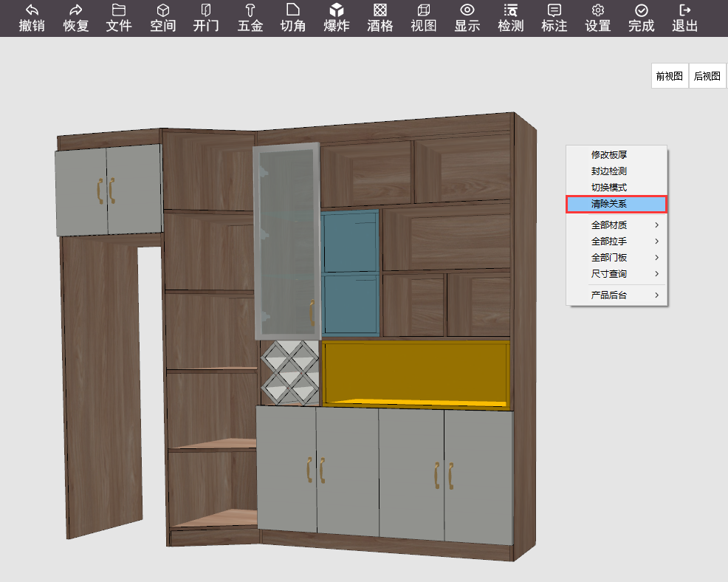728x582 pixels.
Task: Expand the 全部拉手 submenu
Action: tap(616, 241)
